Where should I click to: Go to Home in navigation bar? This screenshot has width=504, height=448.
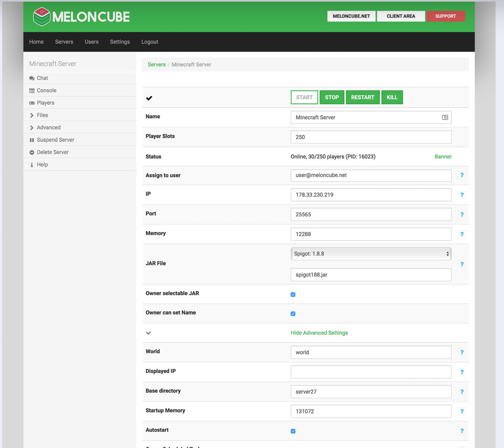pos(36,42)
